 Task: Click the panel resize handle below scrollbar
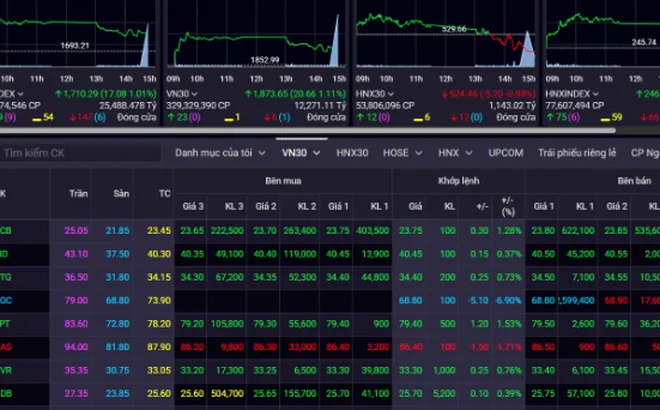tap(301, 138)
